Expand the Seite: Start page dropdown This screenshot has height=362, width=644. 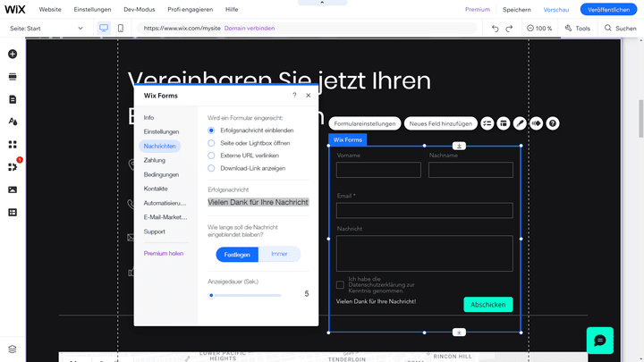click(x=46, y=29)
